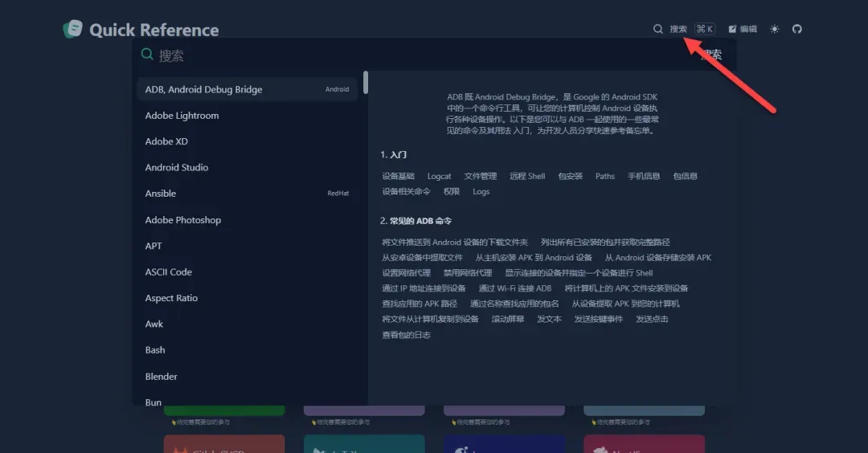Open the 权限 link

[452, 191]
